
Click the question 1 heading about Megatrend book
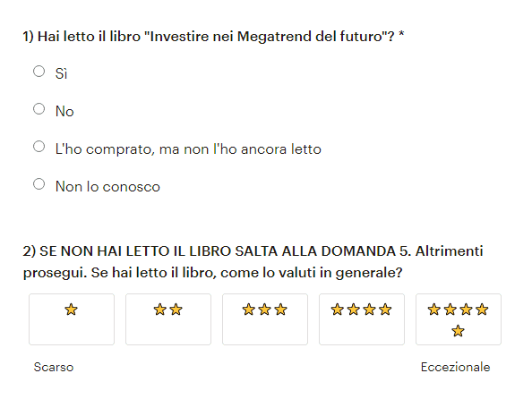click(213, 37)
